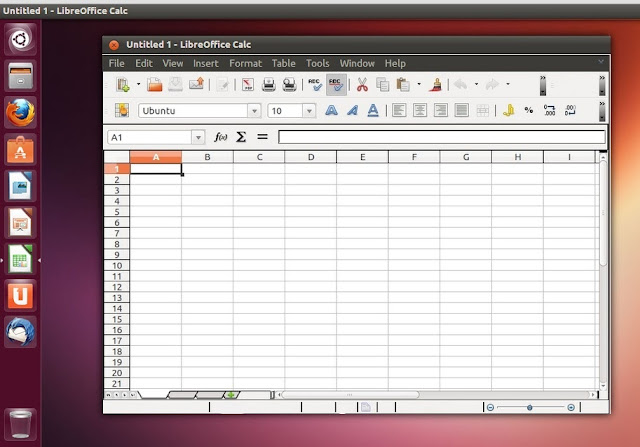The height and width of the screenshot is (447, 640).
Task: Click the Redo arrow icon
Action: (492, 85)
